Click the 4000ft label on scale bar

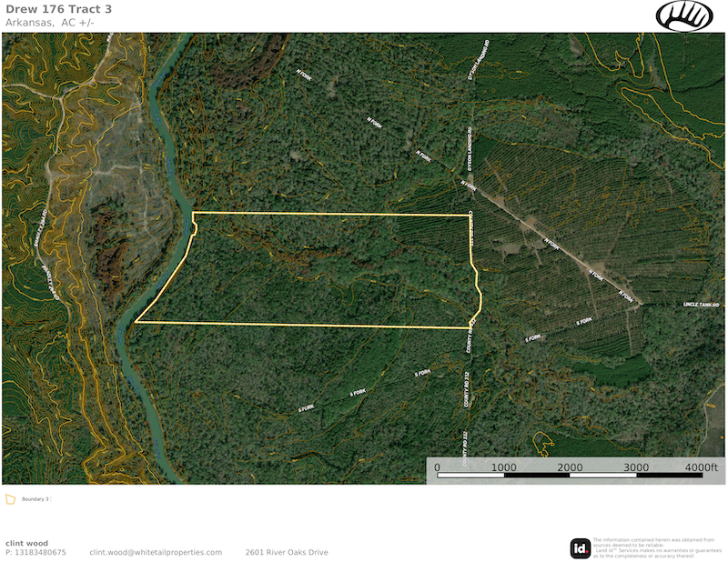[x=701, y=467]
